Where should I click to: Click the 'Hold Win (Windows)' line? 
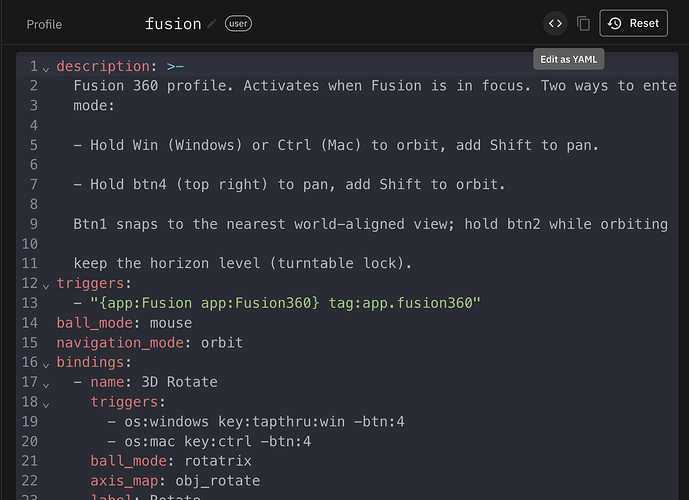pyautogui.click(x=336, y=145)
